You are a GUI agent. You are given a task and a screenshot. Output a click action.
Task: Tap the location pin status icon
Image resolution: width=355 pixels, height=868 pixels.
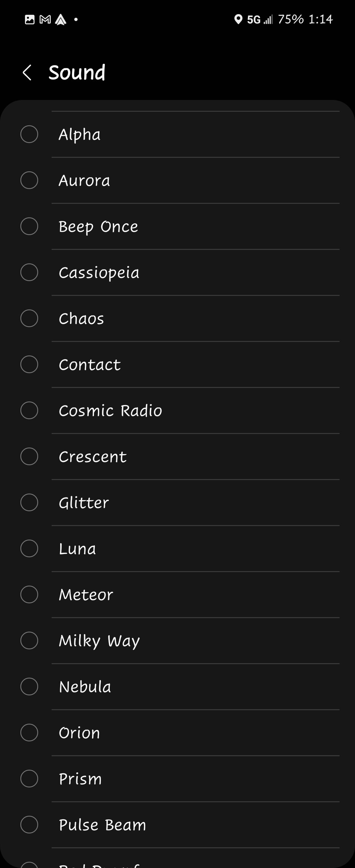click(x=238, y=19)
